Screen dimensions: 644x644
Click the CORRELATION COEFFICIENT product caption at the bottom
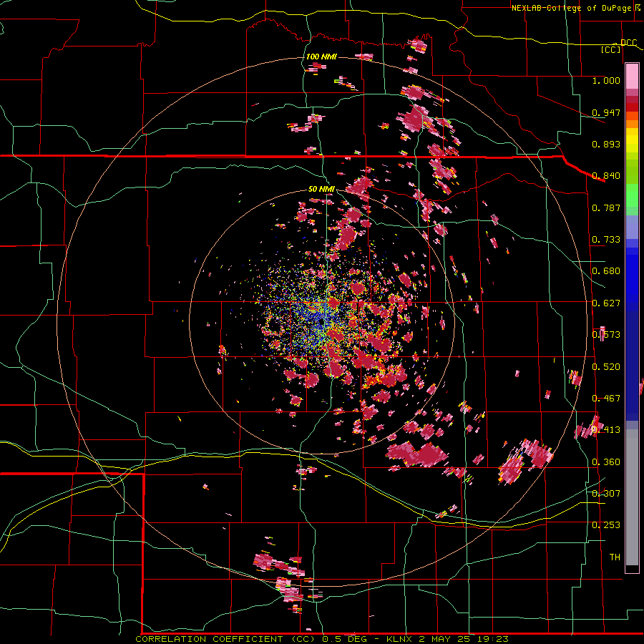[321, 639]
